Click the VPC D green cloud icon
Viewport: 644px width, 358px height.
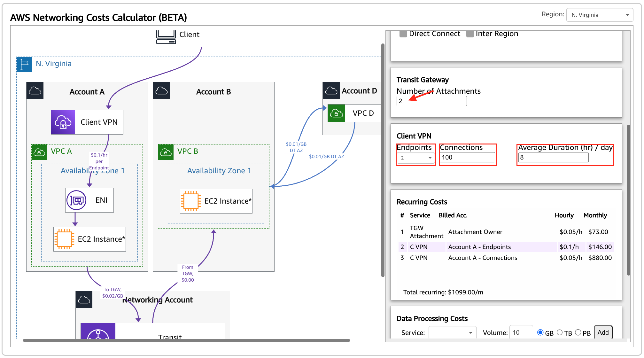click(x=336, y=113)
